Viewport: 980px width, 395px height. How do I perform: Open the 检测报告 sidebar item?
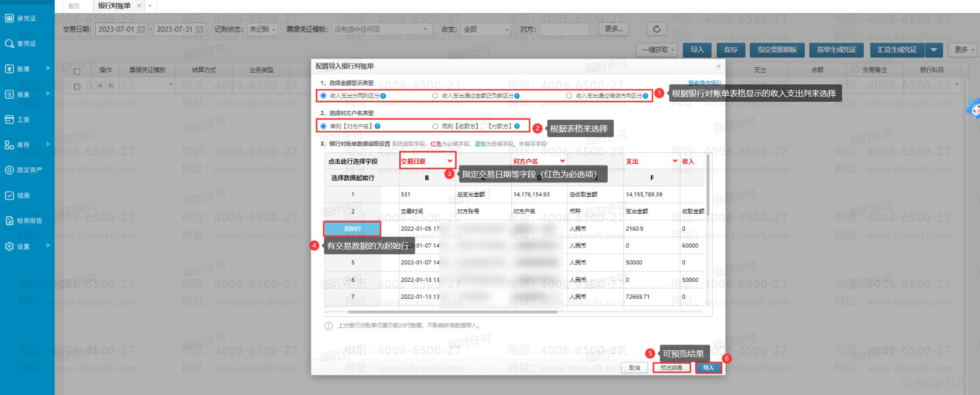[x=24, y=221]
